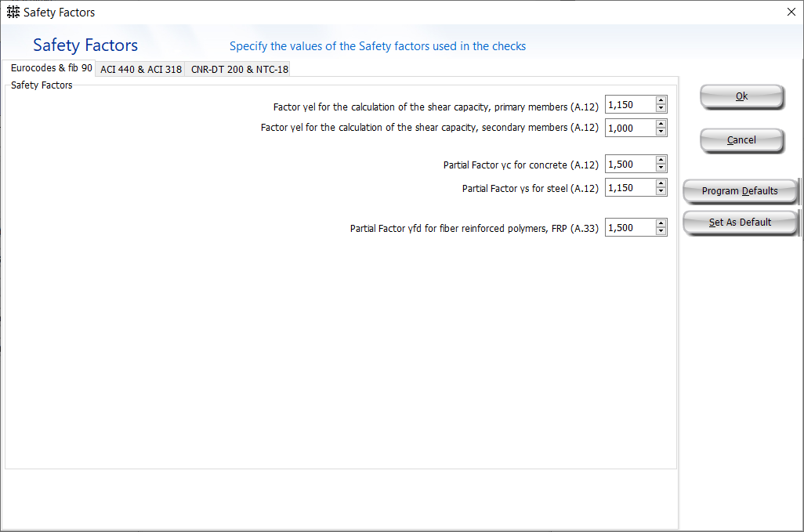804x532 pixels.
Task: Cancel the Safety Factors dialog
Action: 741,140
